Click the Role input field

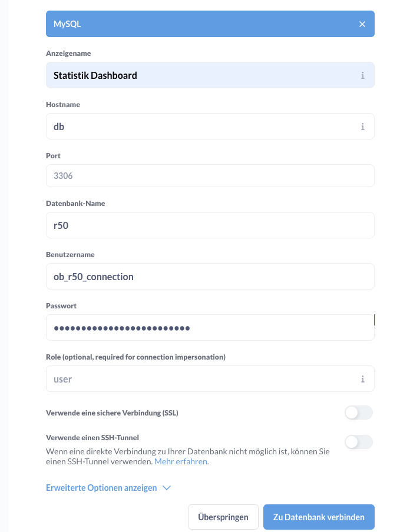200,379
